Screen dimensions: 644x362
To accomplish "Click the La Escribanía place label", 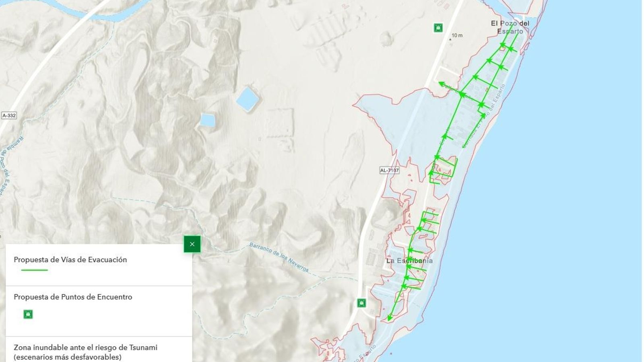I will [x=409, y=261].
